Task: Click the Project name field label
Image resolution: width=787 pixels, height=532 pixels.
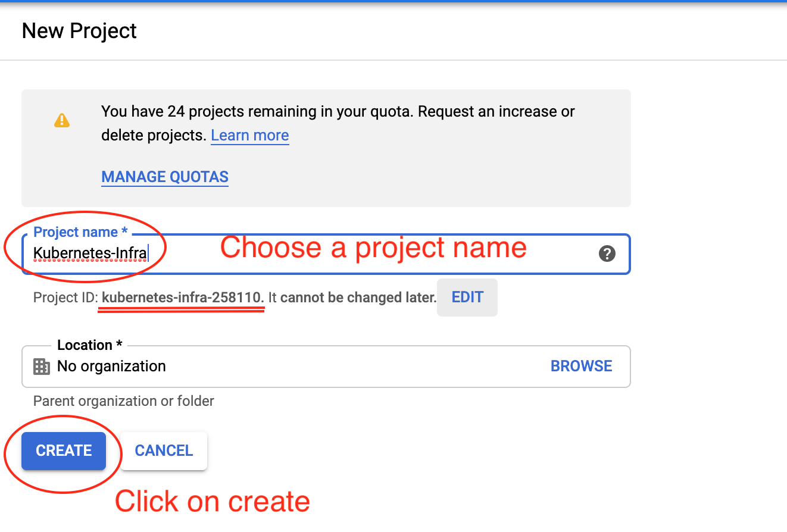Action: [x=79, y=233]
